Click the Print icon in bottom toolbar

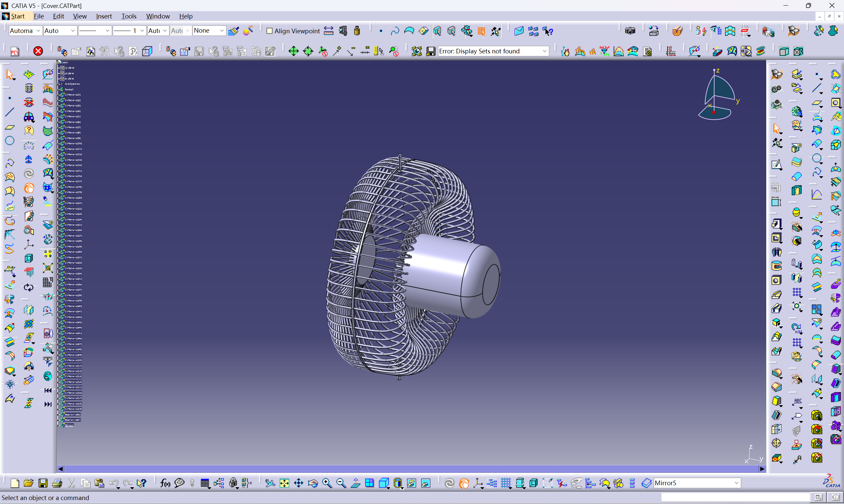tap(57, 483)
